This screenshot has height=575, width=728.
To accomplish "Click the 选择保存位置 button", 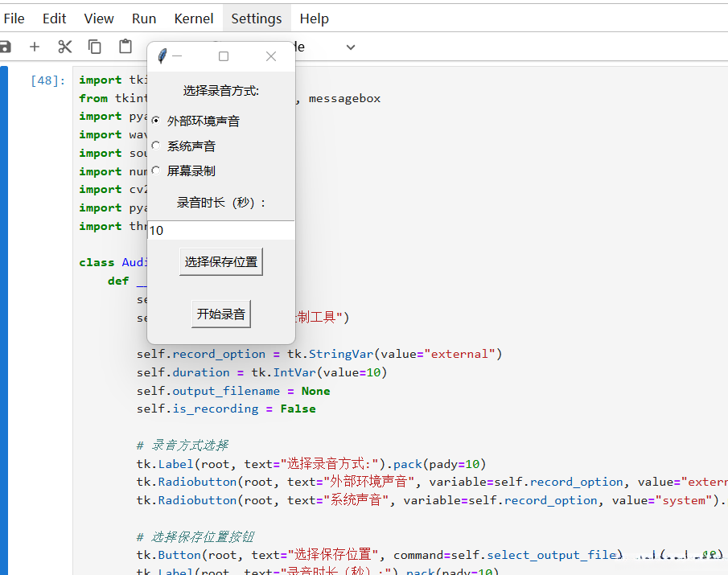I will tap(221, 261).
